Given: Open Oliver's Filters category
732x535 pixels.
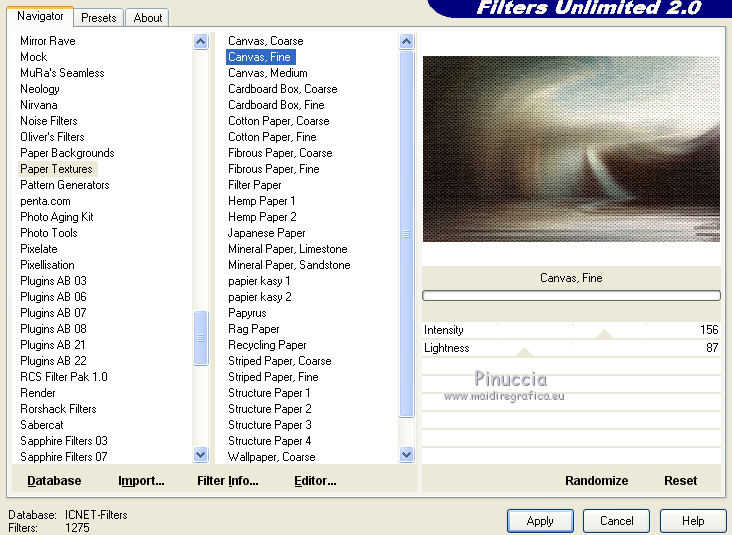Looking at the screenshot, I should (x=52, y=137).
